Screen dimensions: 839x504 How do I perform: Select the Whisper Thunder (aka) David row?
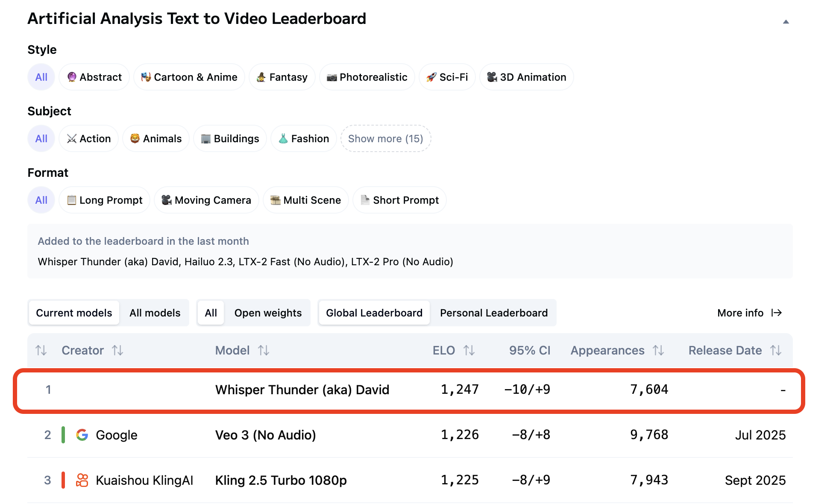[302, 390]
